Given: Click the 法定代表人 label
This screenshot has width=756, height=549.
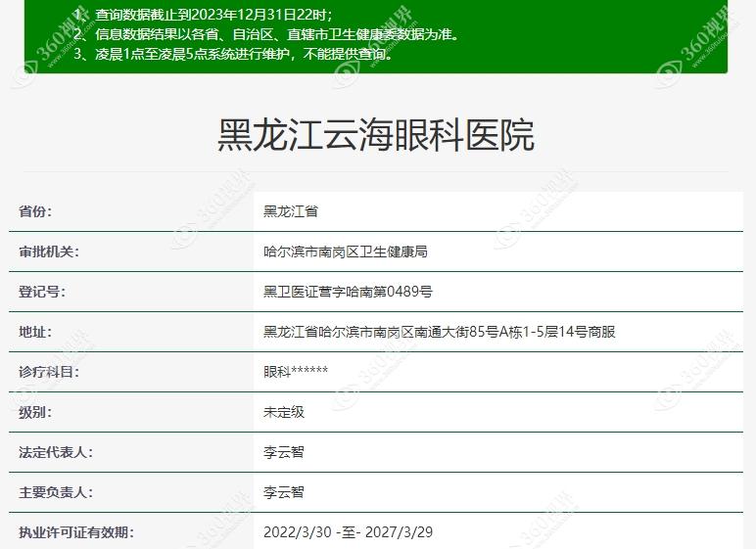Looking at the screenshot, I should pos(56,452).
